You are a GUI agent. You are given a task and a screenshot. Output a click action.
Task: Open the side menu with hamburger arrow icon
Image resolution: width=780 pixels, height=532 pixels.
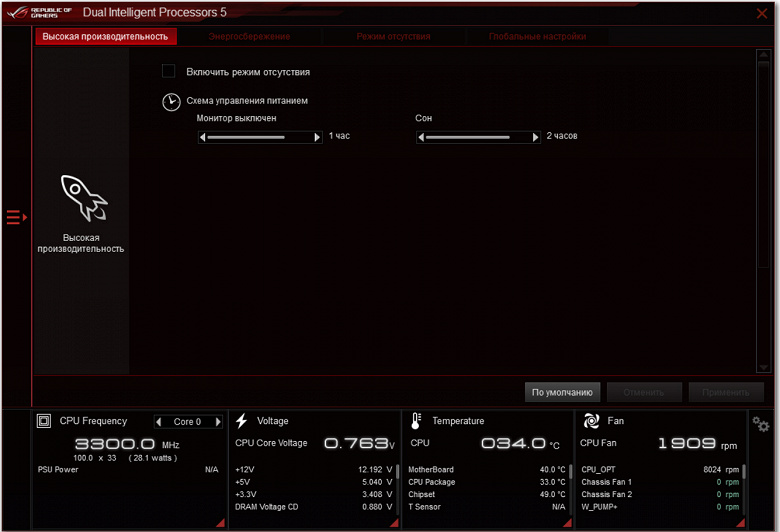click(16, 217)
